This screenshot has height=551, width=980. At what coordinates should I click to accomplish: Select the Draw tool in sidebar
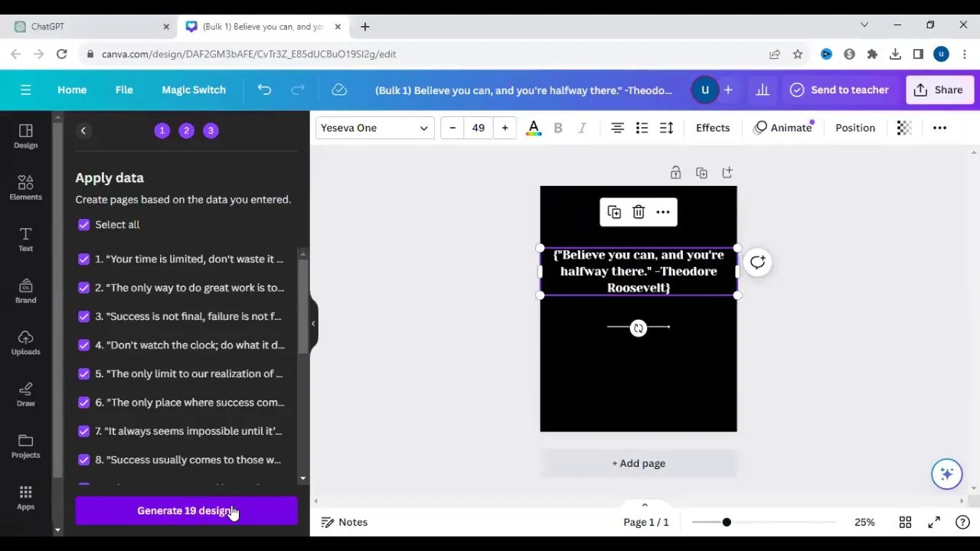pyautogui.click(x=25, y=393)
